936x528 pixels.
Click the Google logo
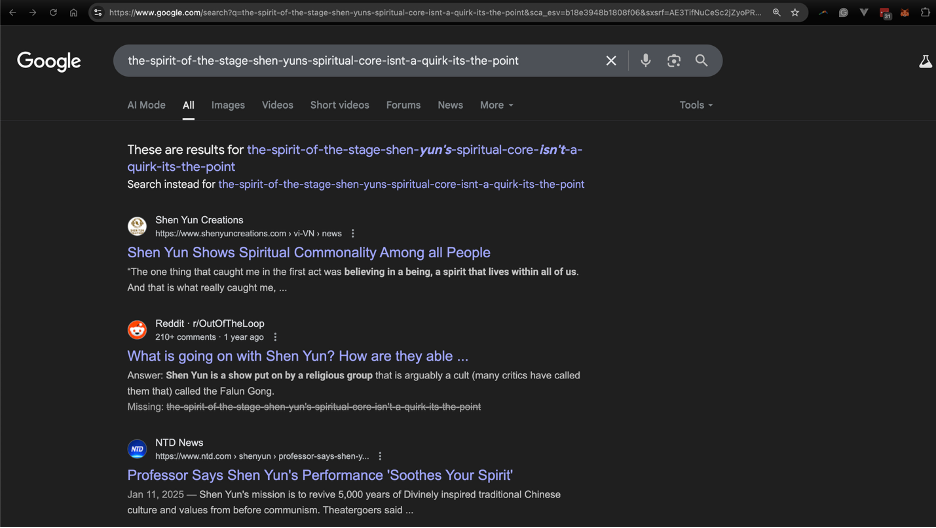click(49, 61)
